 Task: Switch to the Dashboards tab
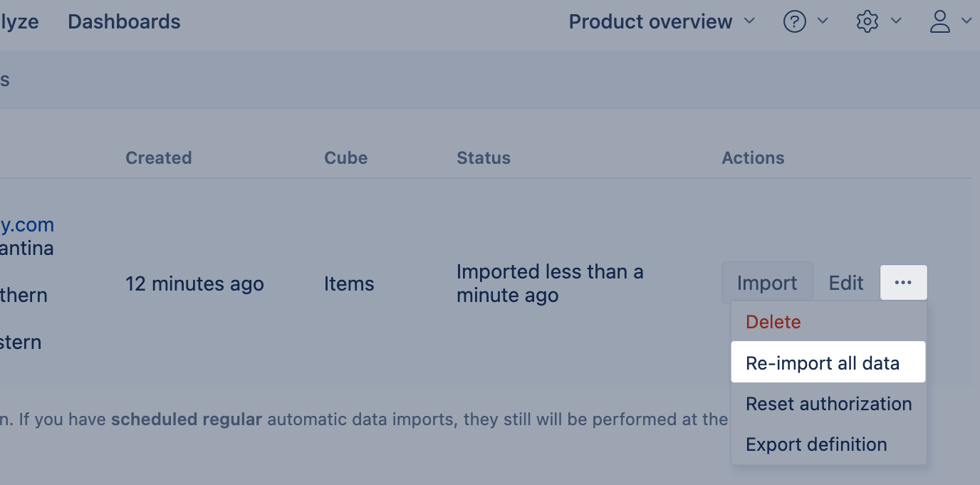pos(124,22)
